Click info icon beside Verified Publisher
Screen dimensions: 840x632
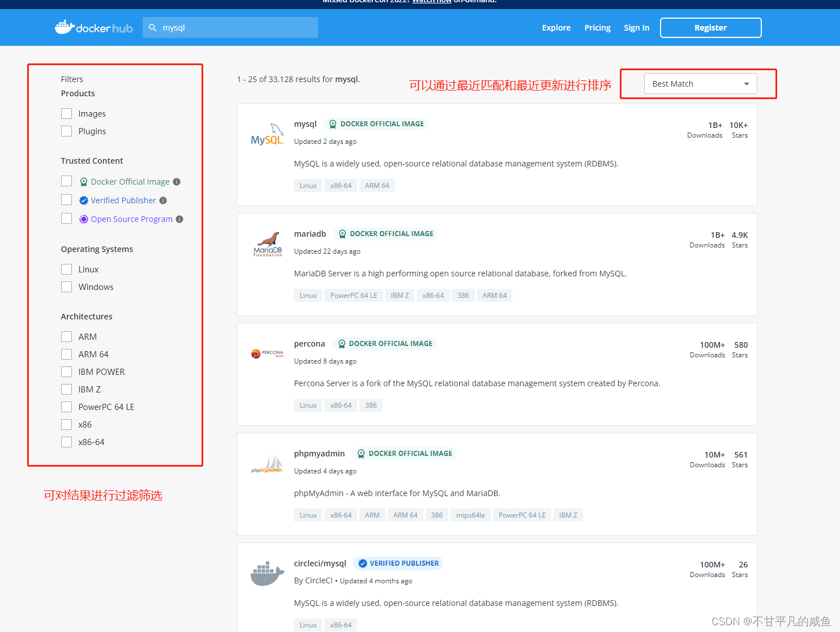[x=163, y=200]
